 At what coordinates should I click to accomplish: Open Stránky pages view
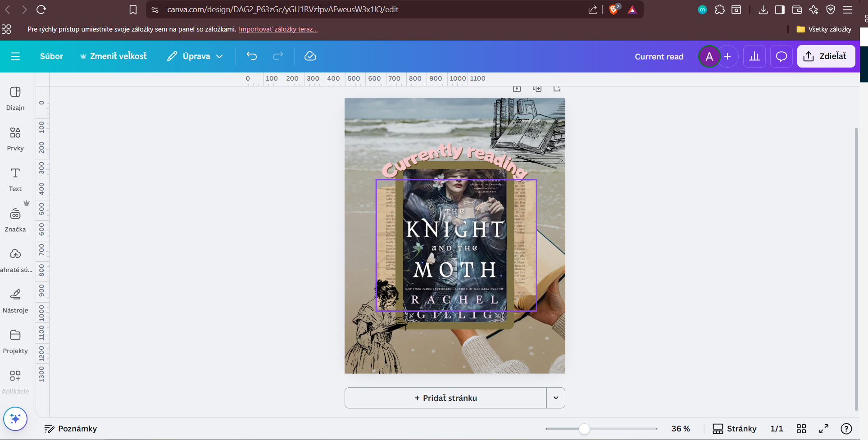coord(734,429)
